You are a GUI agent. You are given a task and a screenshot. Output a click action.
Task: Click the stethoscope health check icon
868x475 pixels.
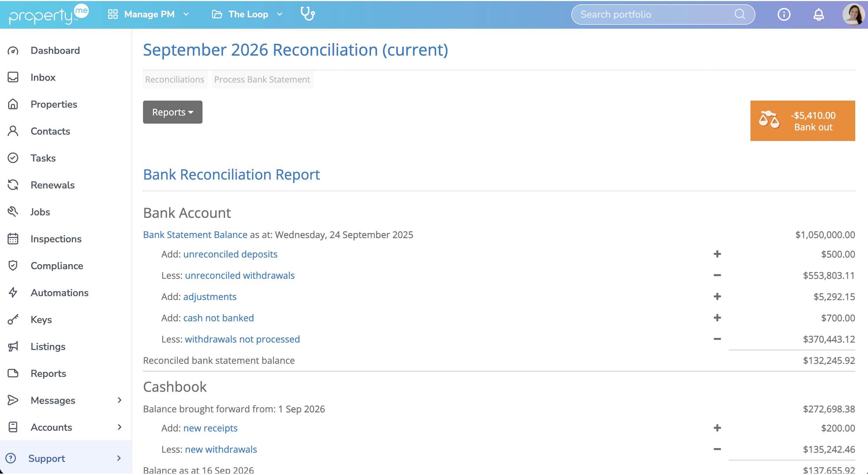[307, 14]
